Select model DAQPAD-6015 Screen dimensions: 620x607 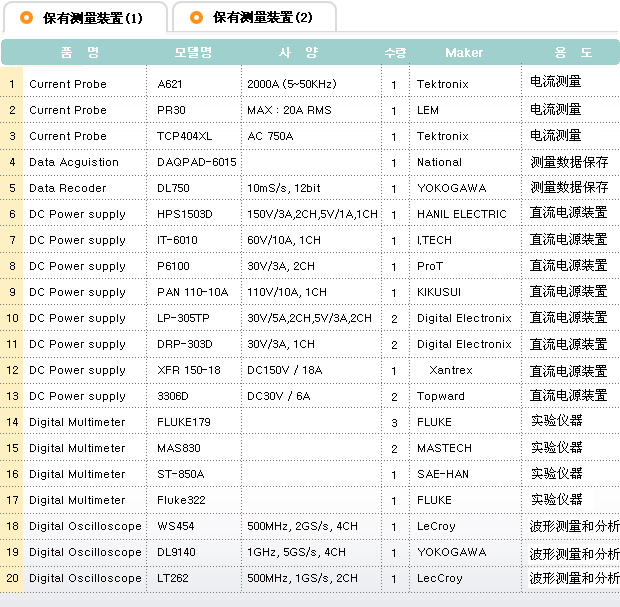tap(197, 162)
